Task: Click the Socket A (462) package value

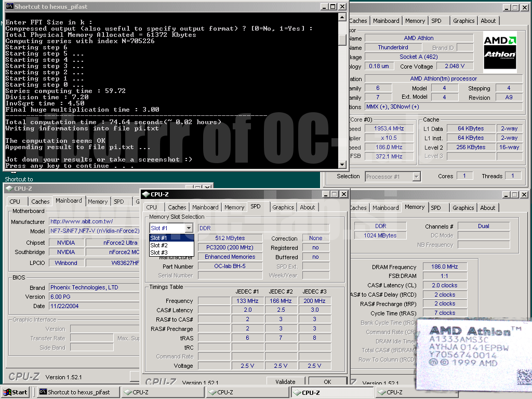Action: pyautogui.click(x=419, y=57)
